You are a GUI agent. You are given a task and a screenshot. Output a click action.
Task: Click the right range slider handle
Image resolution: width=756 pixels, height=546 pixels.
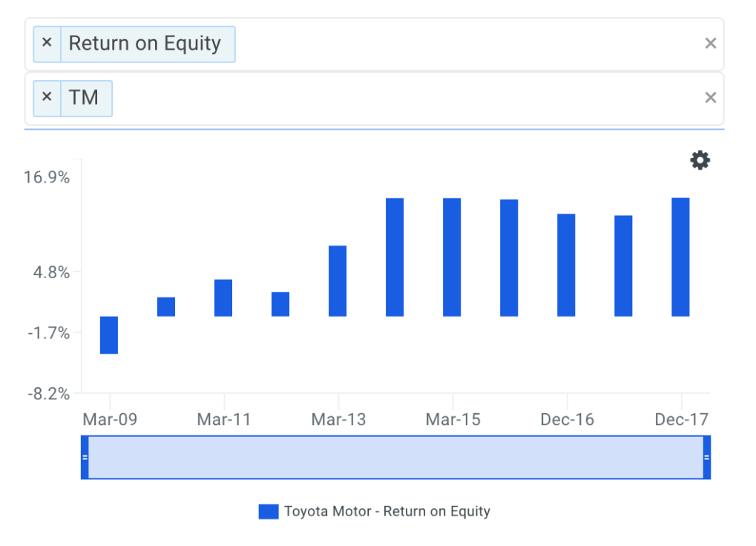pos(706,457)
